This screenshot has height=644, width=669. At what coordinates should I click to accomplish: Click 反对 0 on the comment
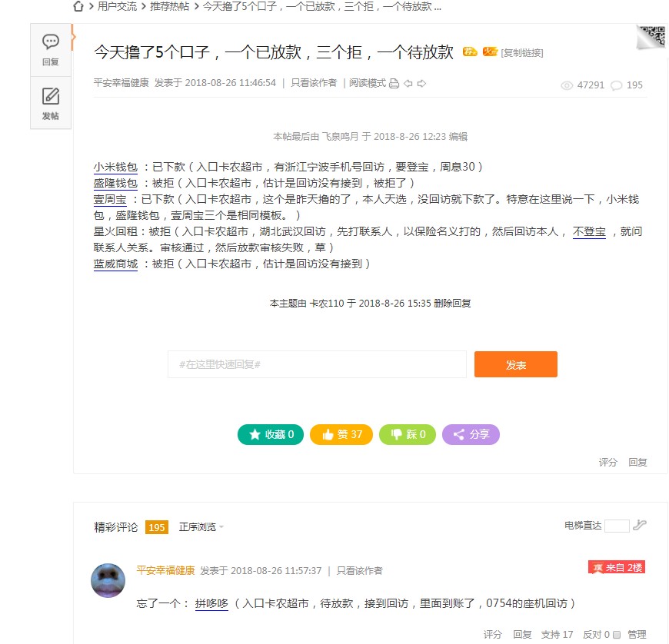tap(596, 635)
